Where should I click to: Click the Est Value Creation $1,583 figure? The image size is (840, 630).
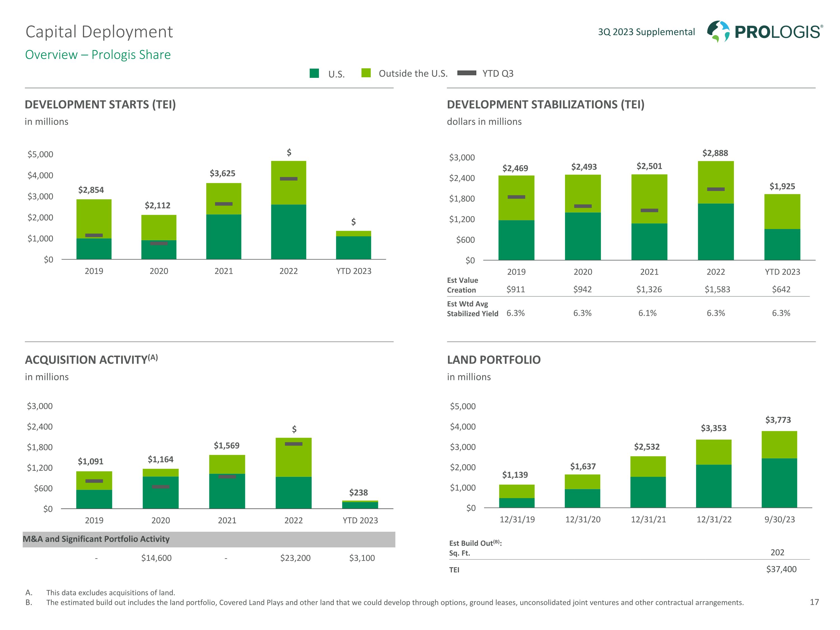click(717, 289)
